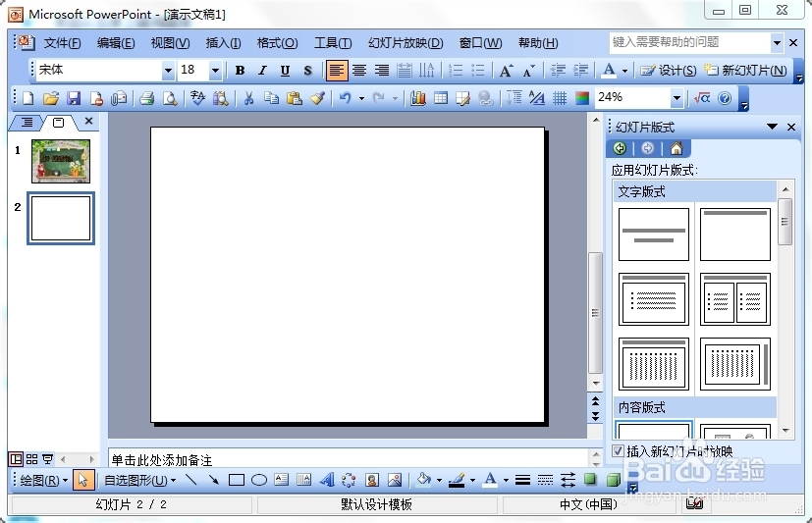Open the 格式(O) menu
The image size is (812, 523).
coord(278,43)
